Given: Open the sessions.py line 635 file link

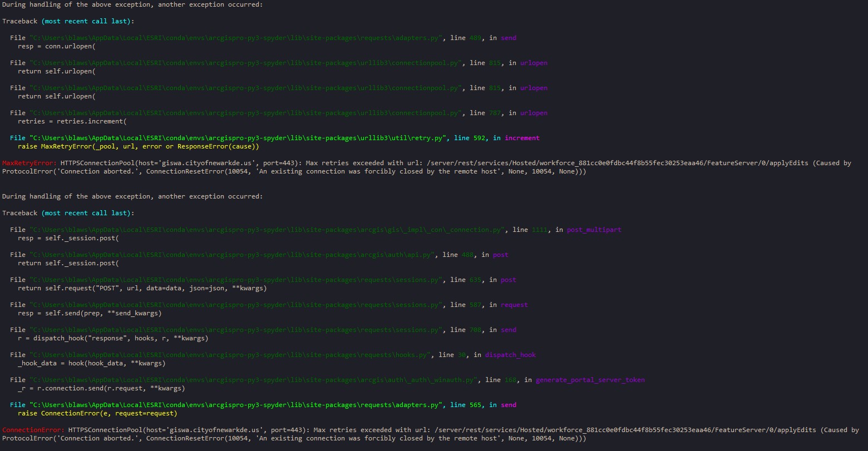Looking at the screenshot, I should 236,280.
